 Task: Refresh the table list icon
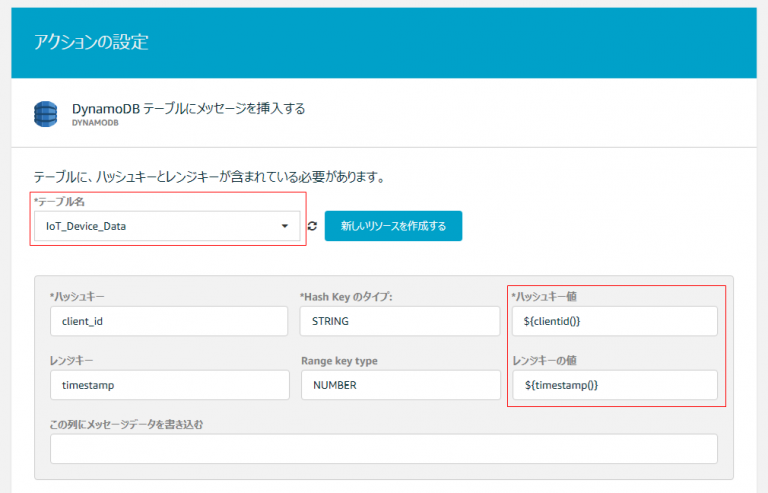312,226
